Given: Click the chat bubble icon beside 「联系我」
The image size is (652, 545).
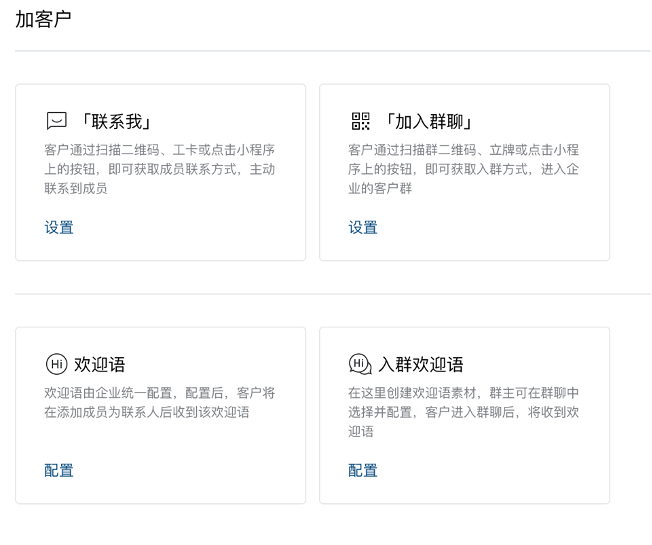Looking at the screenshot, I should pos(56,121).
